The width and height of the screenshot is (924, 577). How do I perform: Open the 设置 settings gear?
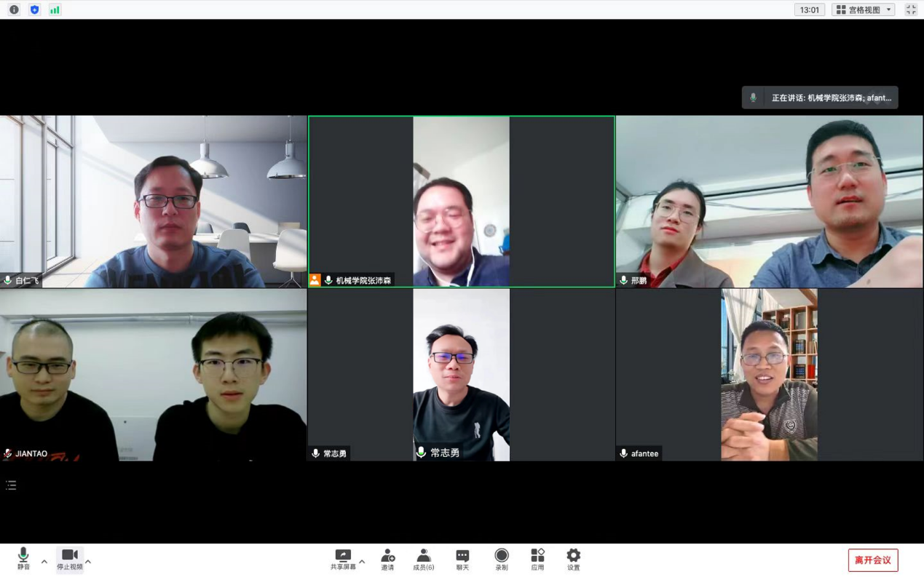coord(574,559)
